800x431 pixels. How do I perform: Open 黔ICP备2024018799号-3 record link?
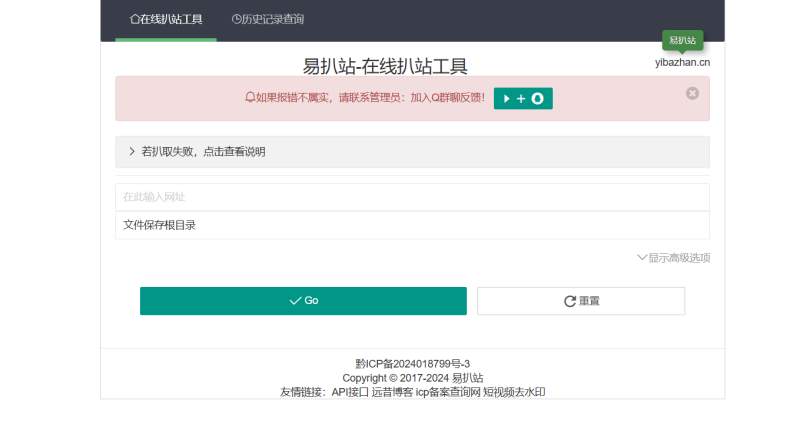[412, 364]
